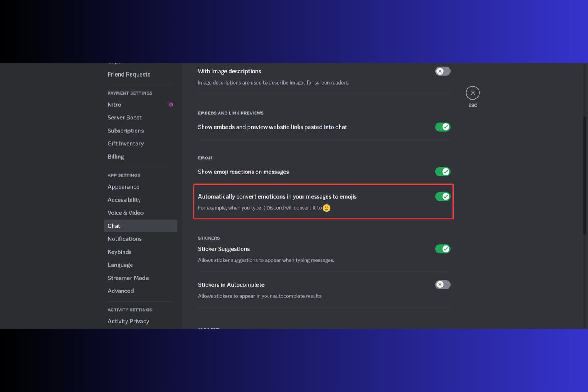View your Gift Inventory
588x392 pixels.
pos(126,144)
